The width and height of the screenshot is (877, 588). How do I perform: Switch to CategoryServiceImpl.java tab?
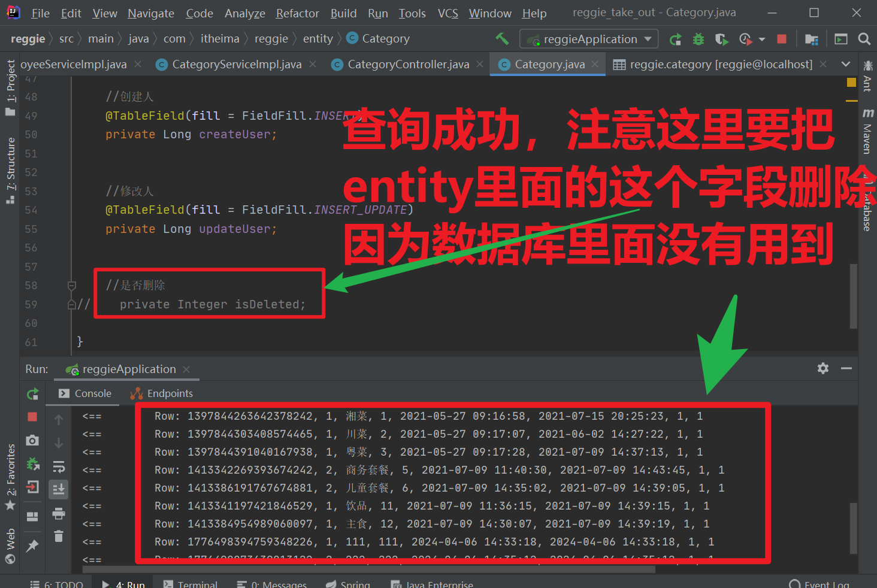(x=237, y=64)
